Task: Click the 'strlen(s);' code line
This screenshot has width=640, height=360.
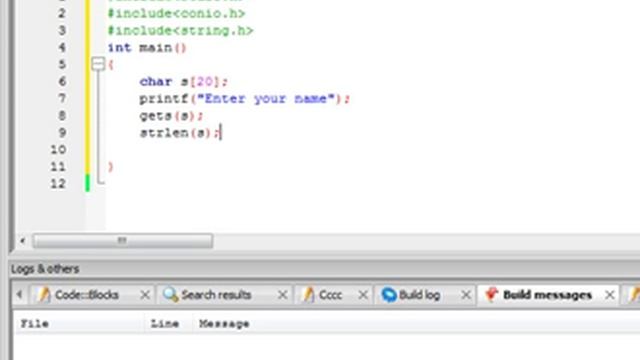Action: 180,133
